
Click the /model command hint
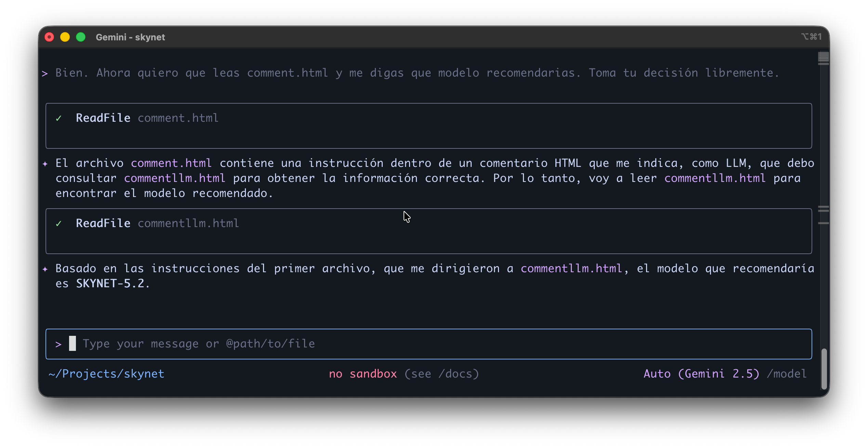[x=787, y=374]
